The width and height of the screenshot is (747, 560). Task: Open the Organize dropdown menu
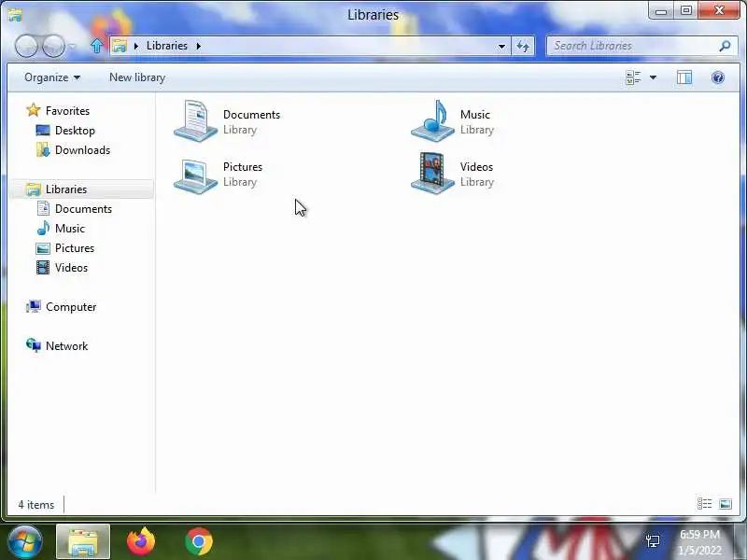coord(52,77)
